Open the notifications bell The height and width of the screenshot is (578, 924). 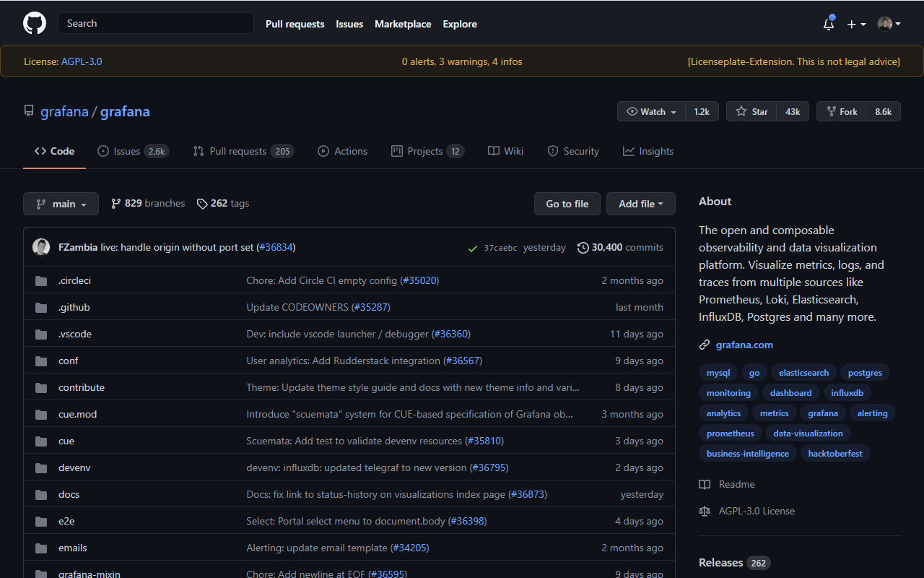829,24
